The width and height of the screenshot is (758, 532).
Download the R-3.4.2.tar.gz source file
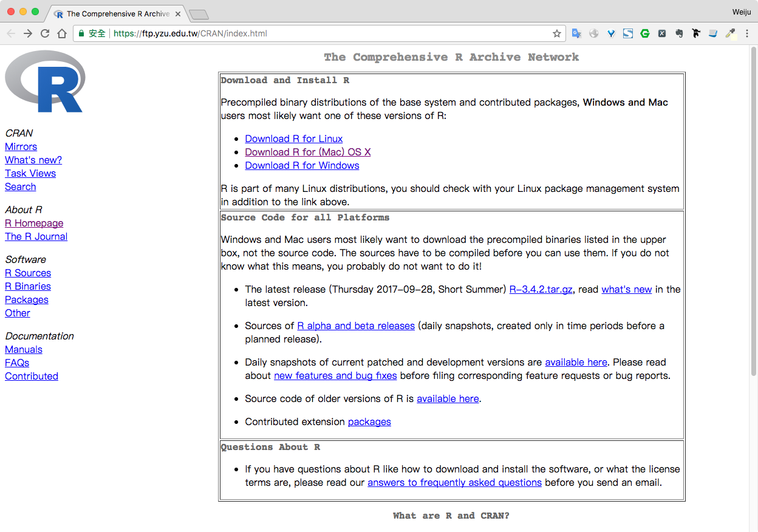[541, 289]
